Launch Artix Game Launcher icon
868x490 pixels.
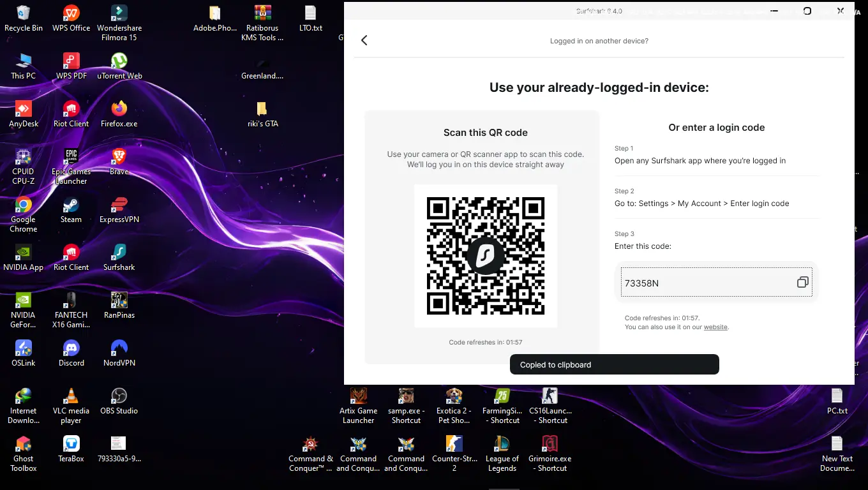[359, 406]
